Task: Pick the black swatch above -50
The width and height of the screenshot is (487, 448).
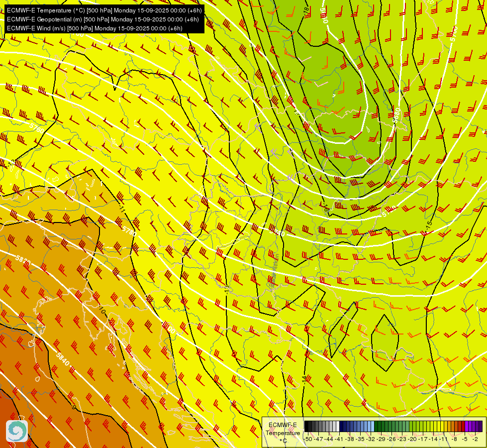Action: 306,426
